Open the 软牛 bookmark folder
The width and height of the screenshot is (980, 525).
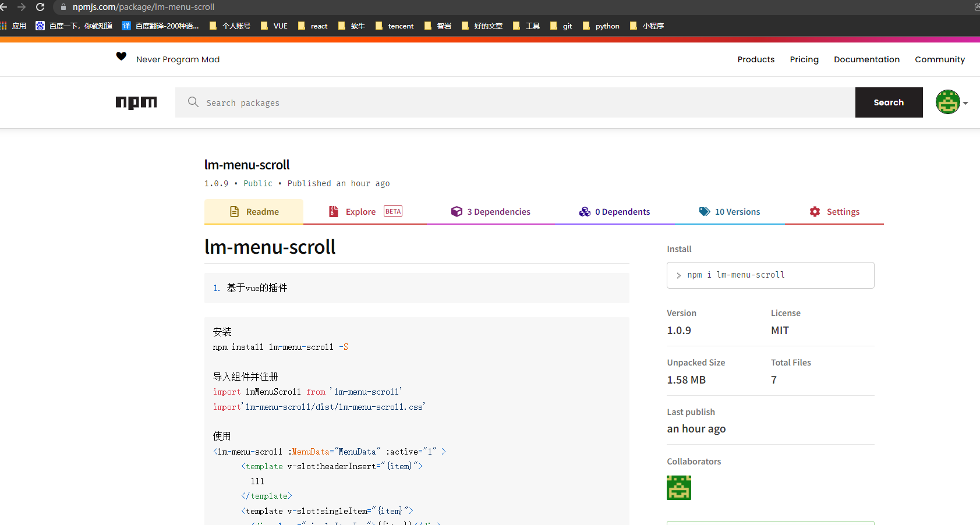[351, 26]
